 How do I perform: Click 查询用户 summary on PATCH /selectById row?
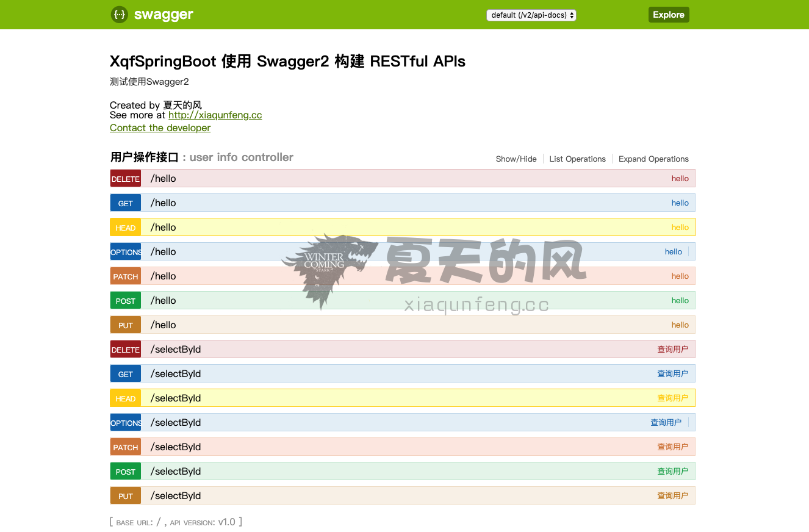point(673,447)
